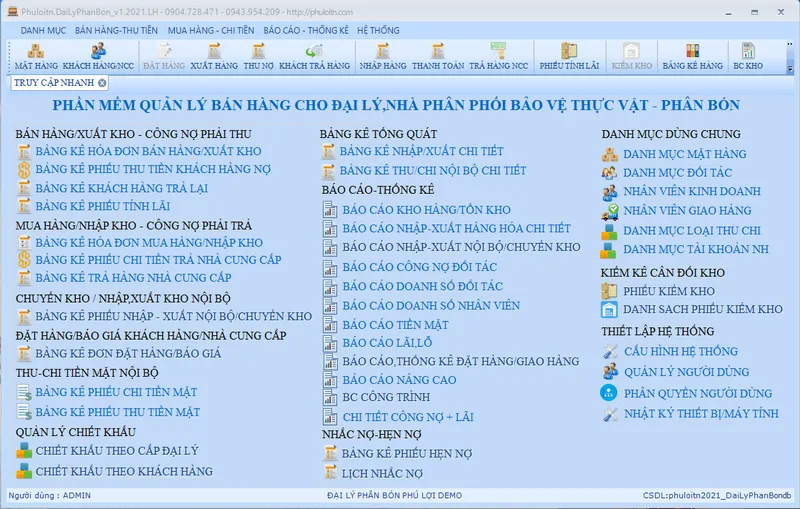Open CHI TIẾT CÔNG NỢ + LÃI link

(408, 417)
